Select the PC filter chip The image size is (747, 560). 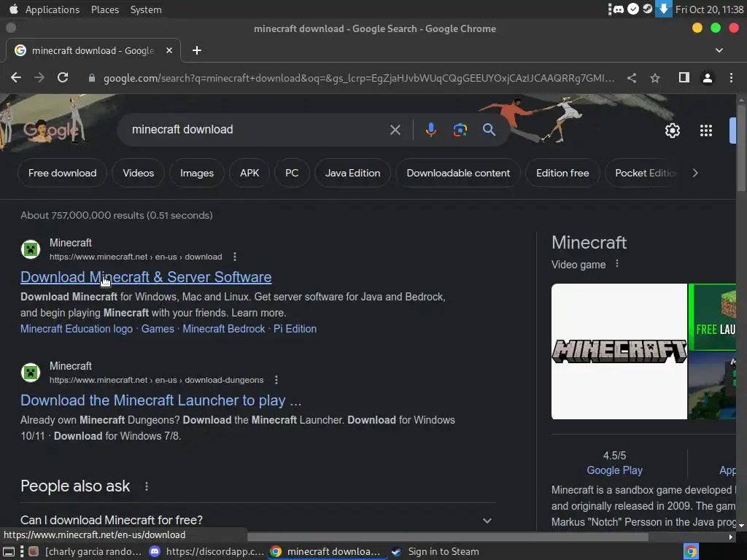click(x=292, y=173)
